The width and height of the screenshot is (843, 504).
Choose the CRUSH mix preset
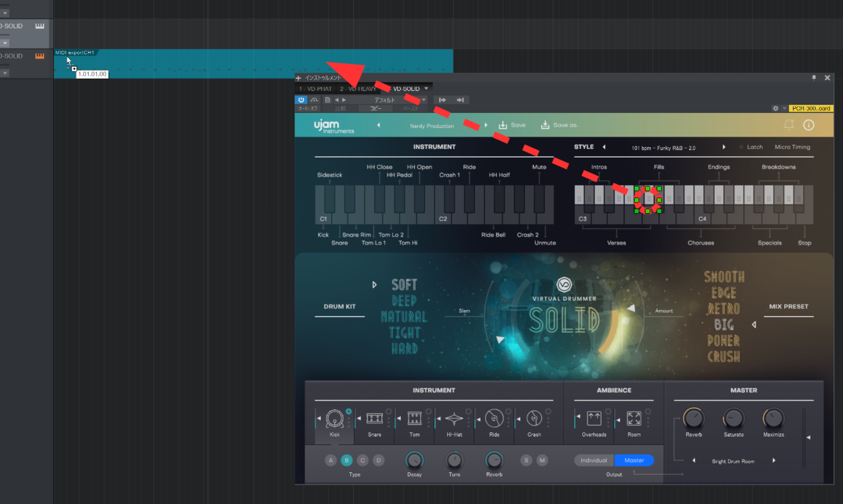point(724,356)
